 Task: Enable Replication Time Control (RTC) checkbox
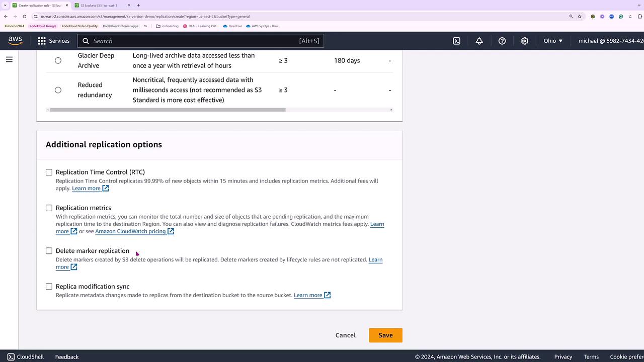tap(49, 172)
